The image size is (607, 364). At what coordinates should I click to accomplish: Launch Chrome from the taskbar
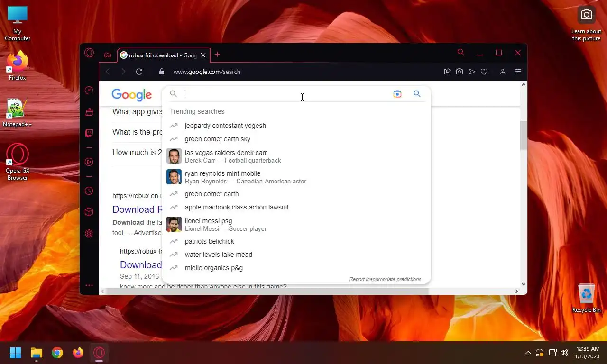[x=57, y=353]
